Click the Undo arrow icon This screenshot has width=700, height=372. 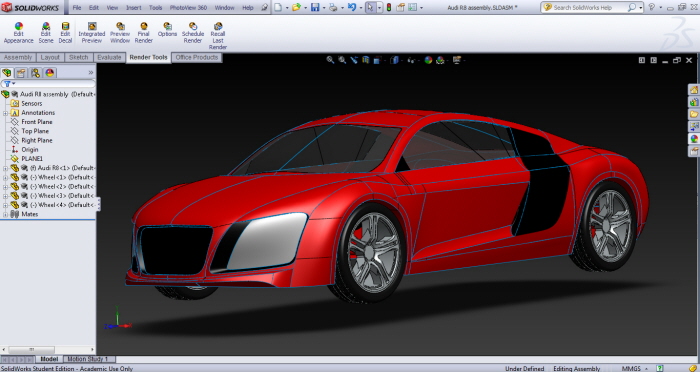(x=352, y=8)
